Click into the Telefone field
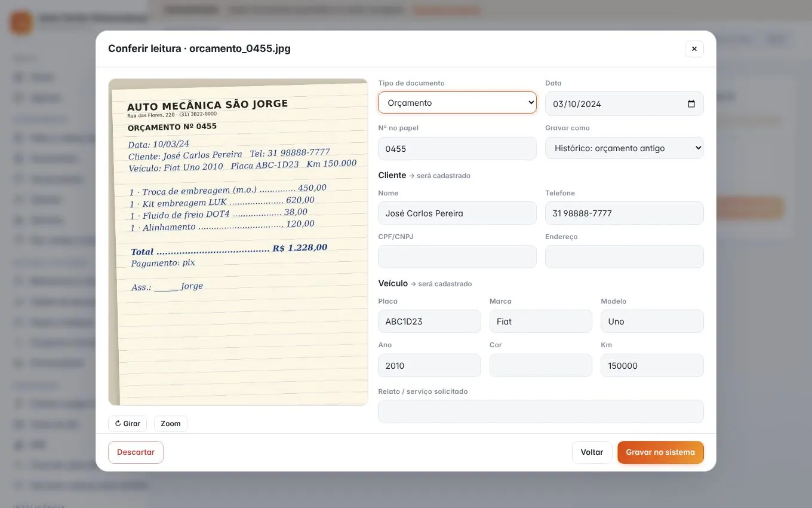The width and height of the screenshot is (812, 508). tap(625, 213)
